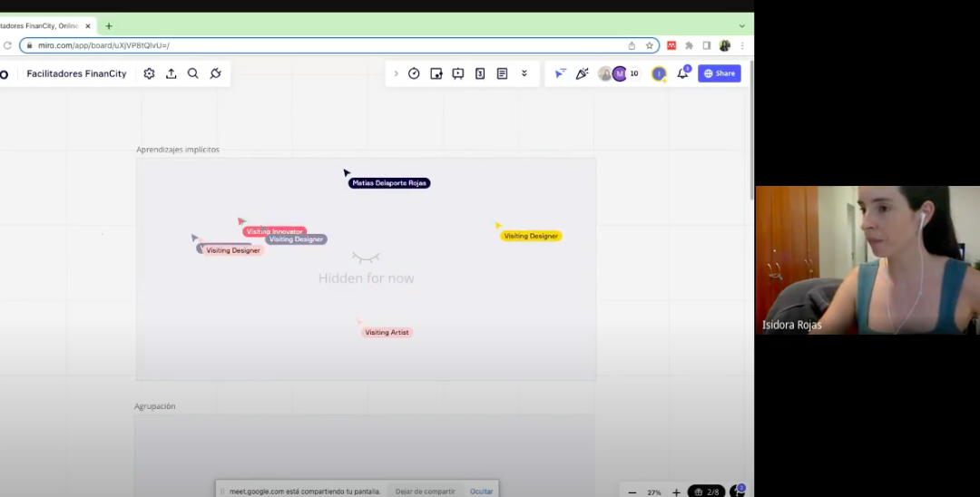Zoom in with the plus button
Image resolution: width=980 pixels, height=497 pixels.
[x=676, y=492]
